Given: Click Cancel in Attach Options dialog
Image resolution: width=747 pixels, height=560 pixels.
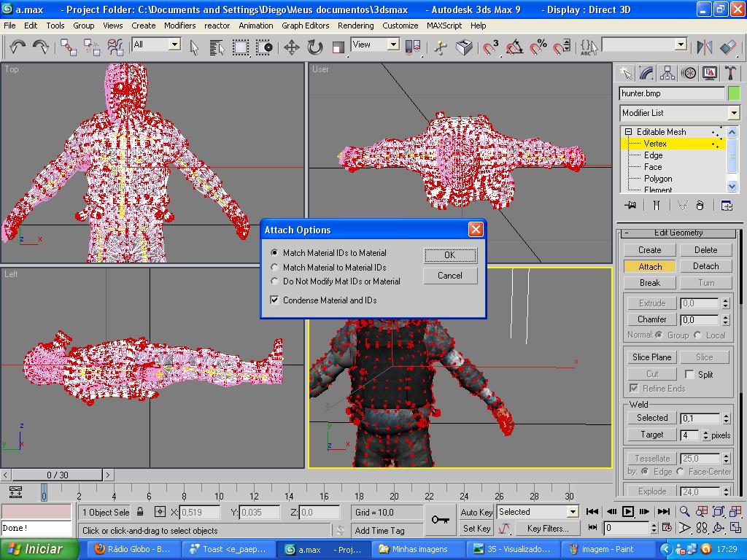Looking at the screenshot, I should click(x=449, y=276).
